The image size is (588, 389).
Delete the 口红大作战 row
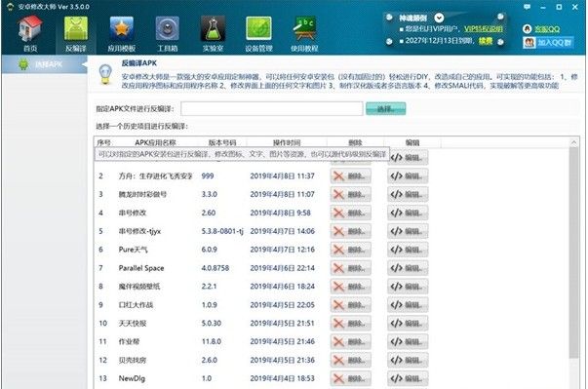click(351, 305)
